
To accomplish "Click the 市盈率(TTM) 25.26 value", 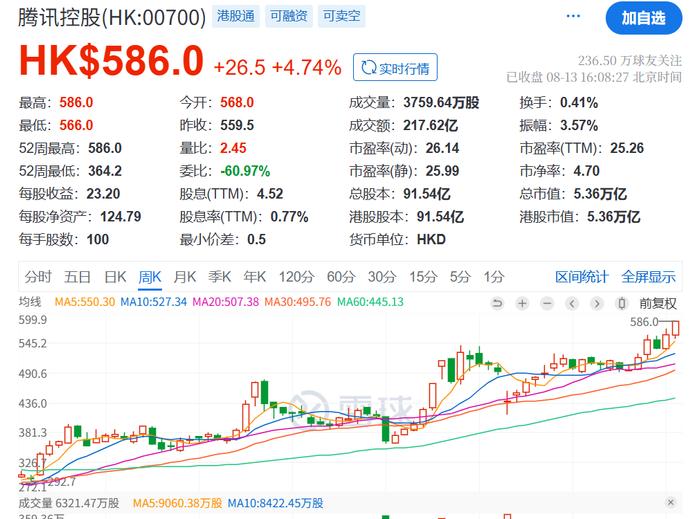I will [627, 148].
